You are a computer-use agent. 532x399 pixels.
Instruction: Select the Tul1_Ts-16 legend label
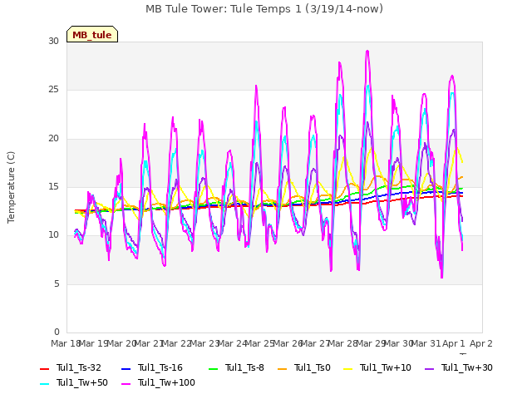[160, 367]
